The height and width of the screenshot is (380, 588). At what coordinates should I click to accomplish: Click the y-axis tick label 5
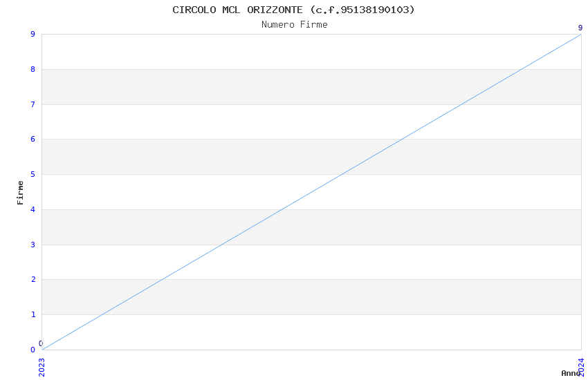coord(33,175)
